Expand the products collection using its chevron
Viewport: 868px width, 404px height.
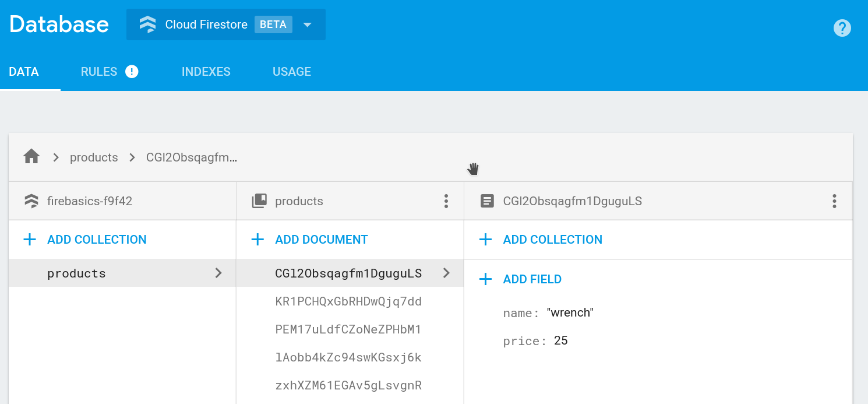pyautogui.click(x=220, y=273)
